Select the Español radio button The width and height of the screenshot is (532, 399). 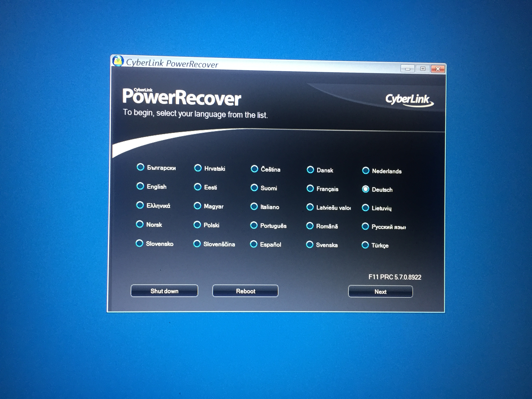click(x=254, y=244)
